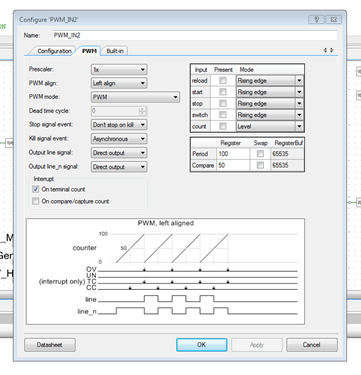Viewport: 361px width, 375px height.
Task: Click Compare Register value 50
Action: (233, 165)
